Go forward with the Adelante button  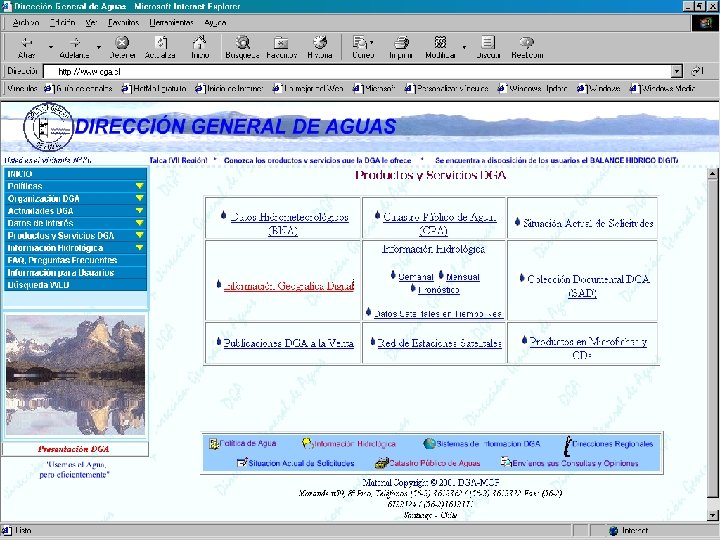75,47
